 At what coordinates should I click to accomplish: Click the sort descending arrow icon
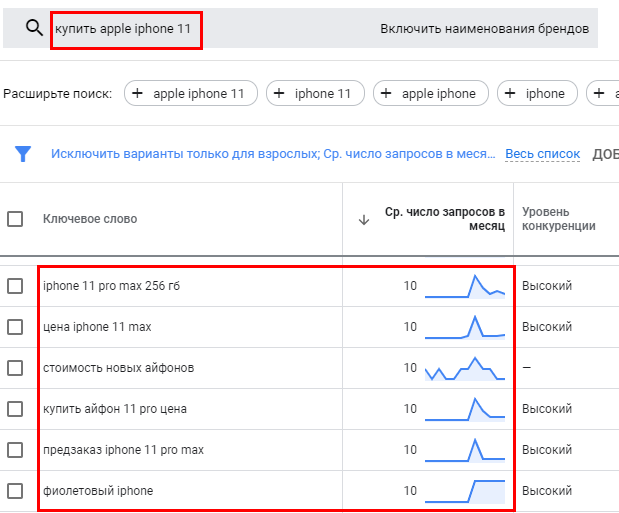click(x=363, y=219)
